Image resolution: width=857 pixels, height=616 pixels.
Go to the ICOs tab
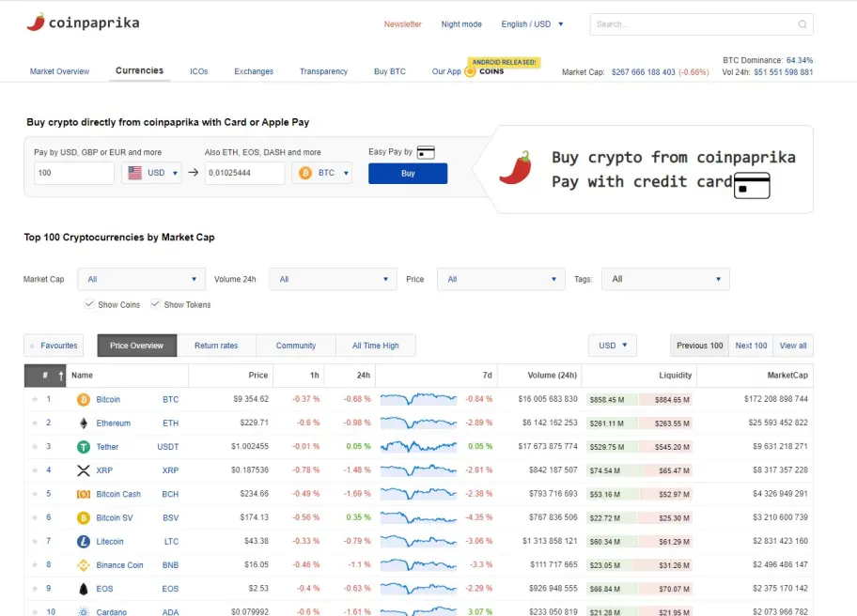tap(199, 71)
